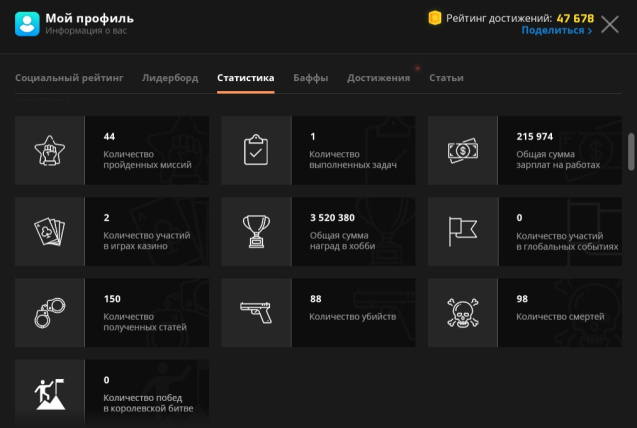637x428 pixels.
Task: Click the raised fist star missions icon
Action: pos(50,151)
